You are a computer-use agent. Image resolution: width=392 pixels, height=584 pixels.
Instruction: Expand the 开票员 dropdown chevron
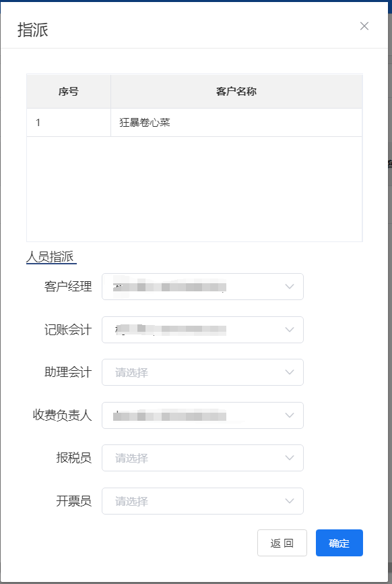click(290, 501)
